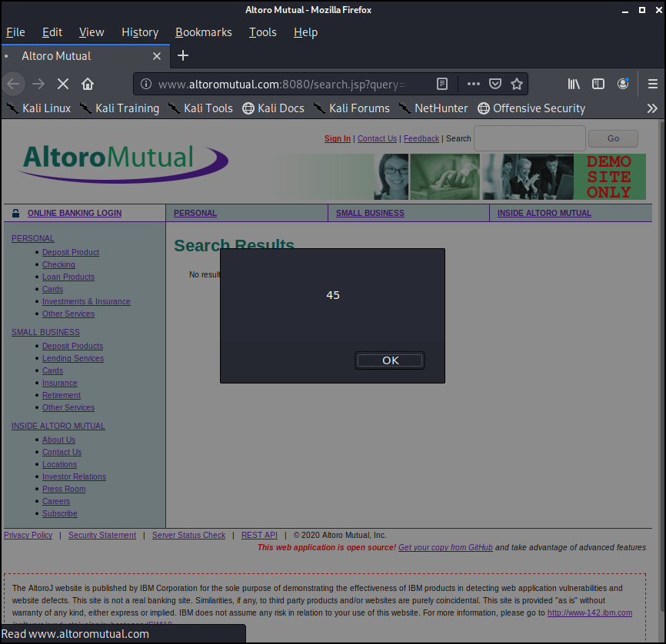
Task: Open Careers link
Action: tap(56, 501)
